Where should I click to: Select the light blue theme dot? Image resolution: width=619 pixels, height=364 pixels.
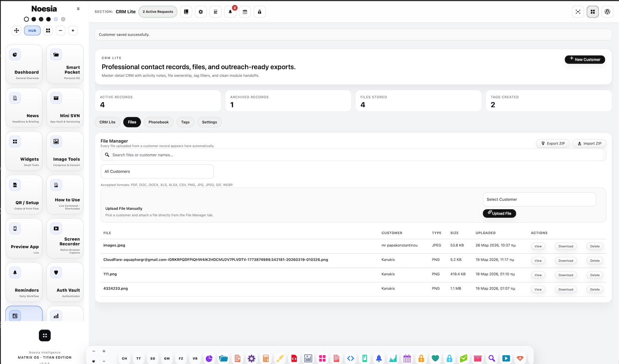56,19
